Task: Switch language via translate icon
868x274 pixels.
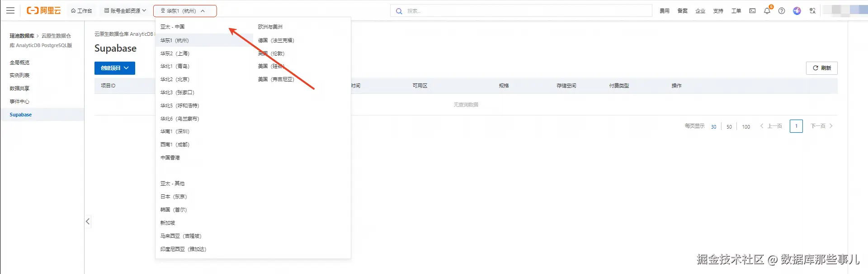Action: [x=812, y=11]
